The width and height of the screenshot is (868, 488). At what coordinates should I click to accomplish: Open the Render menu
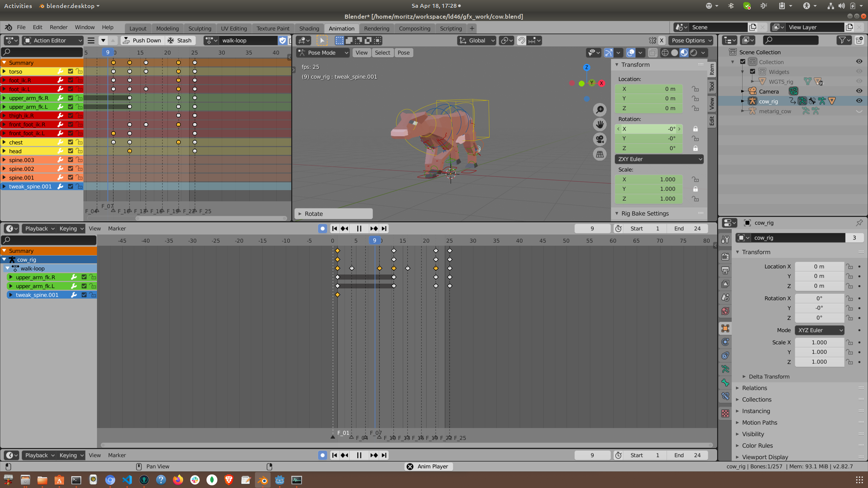click(58, 27)
